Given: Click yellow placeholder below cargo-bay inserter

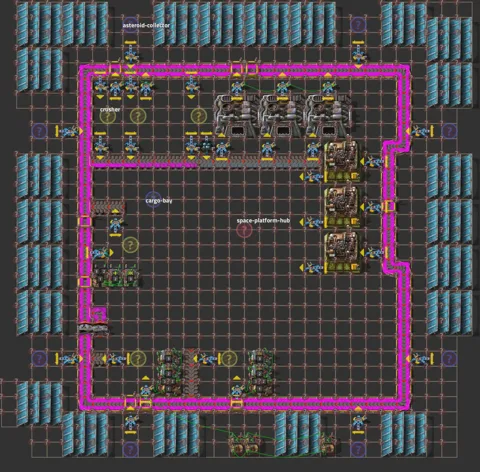Looking at the screenshot, I should click(x=130, y=245).
